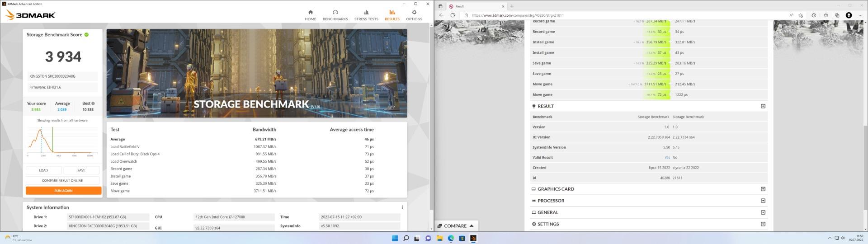Click the Valid Result 'Yes' link
868x244 pixels.
pos(667,158)
